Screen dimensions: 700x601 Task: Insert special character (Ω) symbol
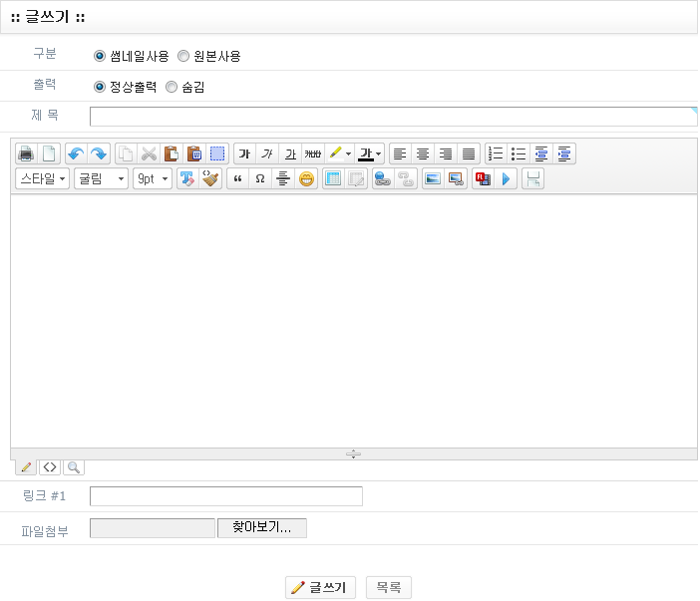point(260,179)
